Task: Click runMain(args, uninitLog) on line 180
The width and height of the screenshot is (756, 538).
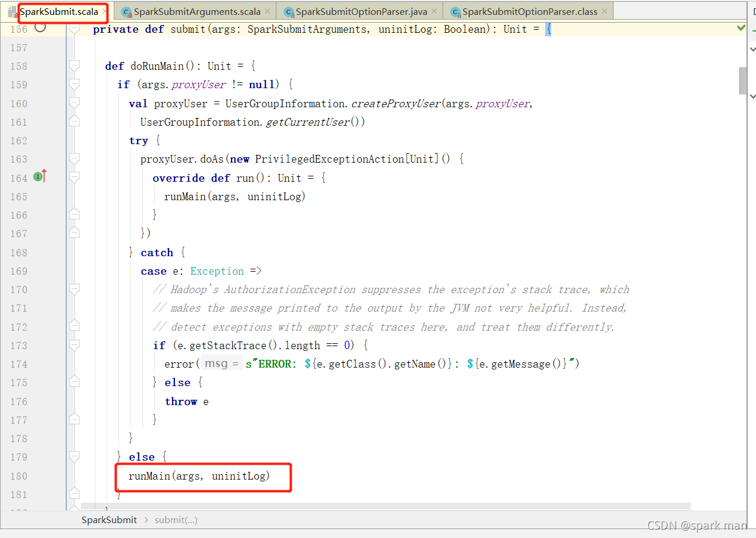Action: (x=199, y=476)
